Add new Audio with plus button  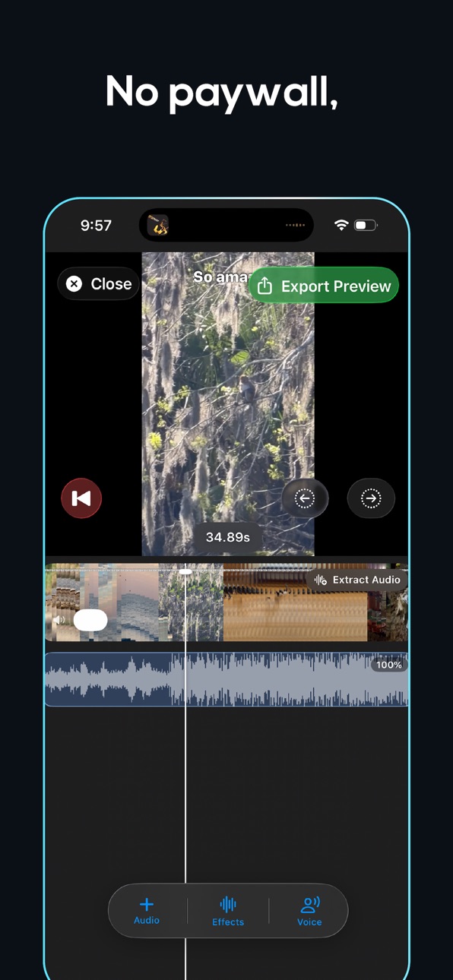pyautogui.click(x=147, y=910)
